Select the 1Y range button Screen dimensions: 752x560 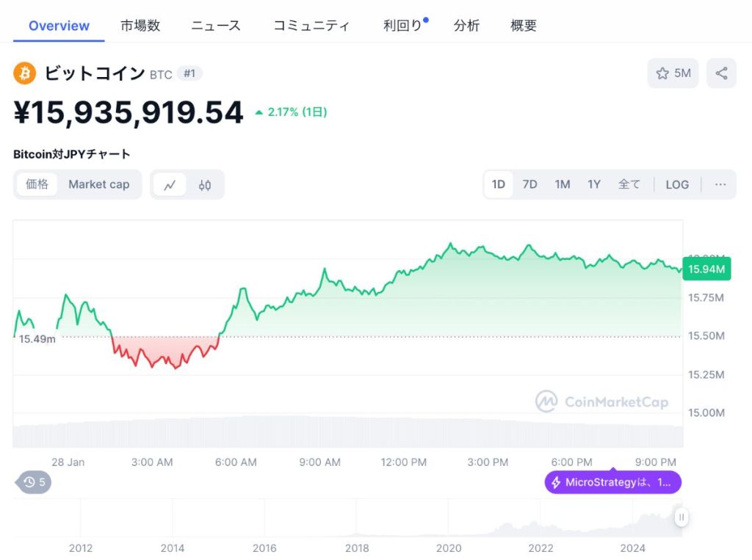(594, 185)
